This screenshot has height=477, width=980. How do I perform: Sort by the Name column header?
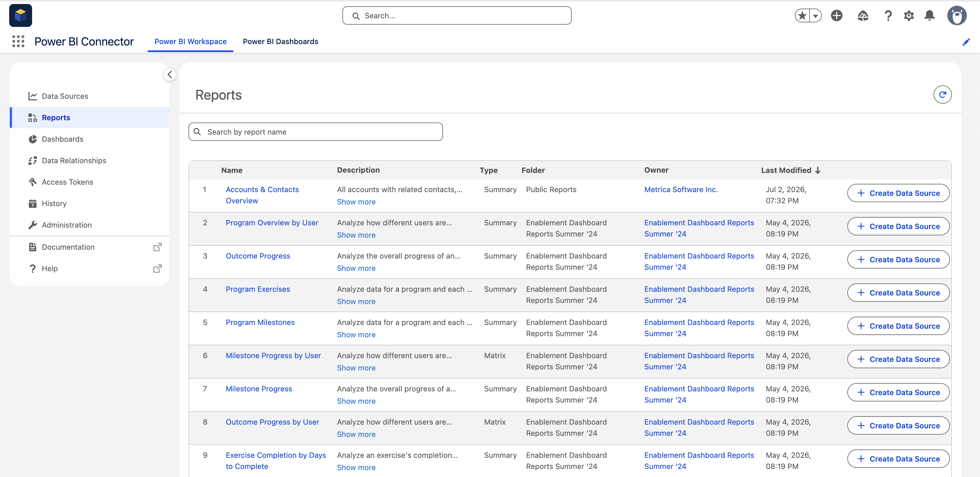click(x=232, y=170)
